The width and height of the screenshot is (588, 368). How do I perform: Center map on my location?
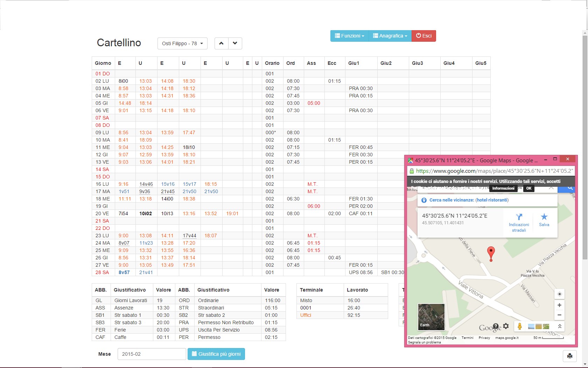pos(559,294)
